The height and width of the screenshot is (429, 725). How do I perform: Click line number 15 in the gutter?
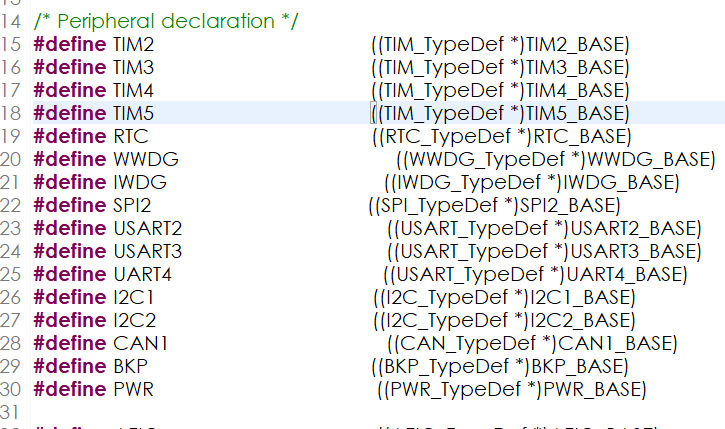[12, 44]
